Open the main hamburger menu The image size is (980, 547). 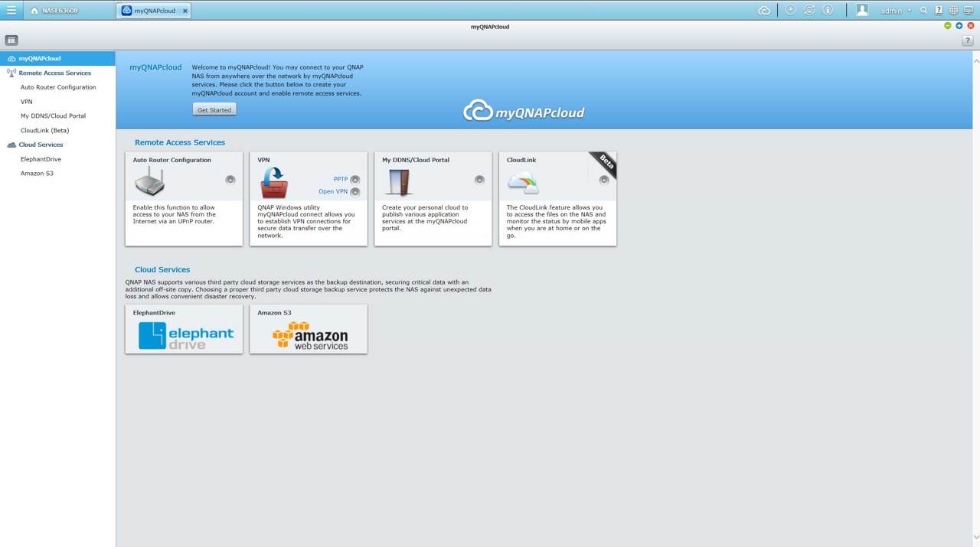(x=11, y=11)
